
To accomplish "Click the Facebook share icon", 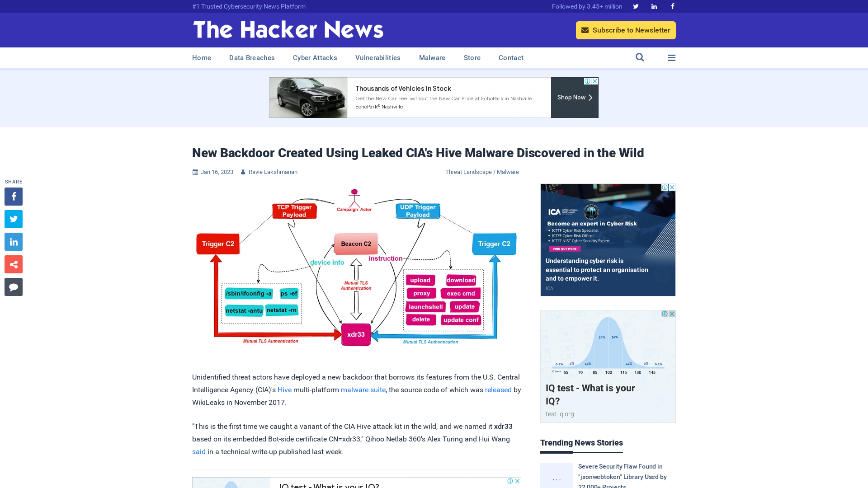I will (13, 196).
